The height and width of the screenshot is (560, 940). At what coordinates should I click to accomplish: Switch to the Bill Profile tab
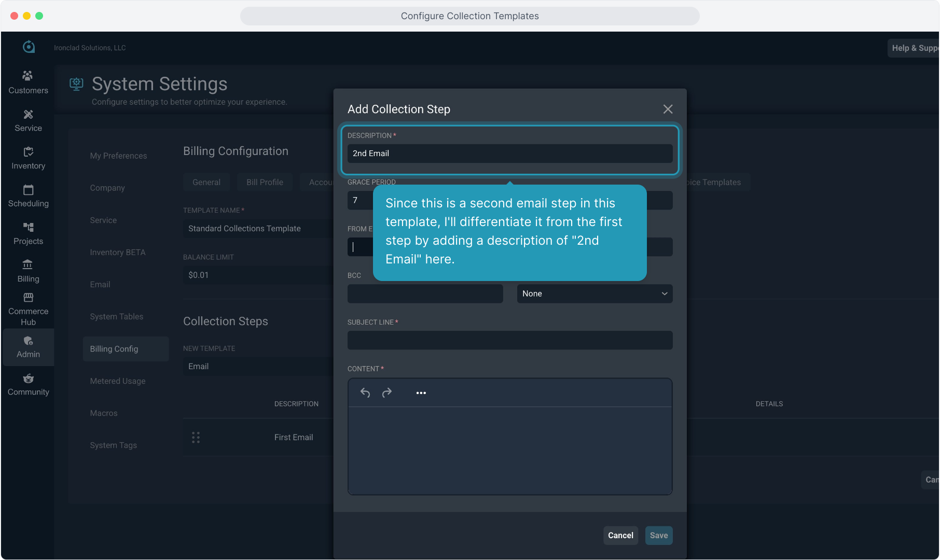265,183
